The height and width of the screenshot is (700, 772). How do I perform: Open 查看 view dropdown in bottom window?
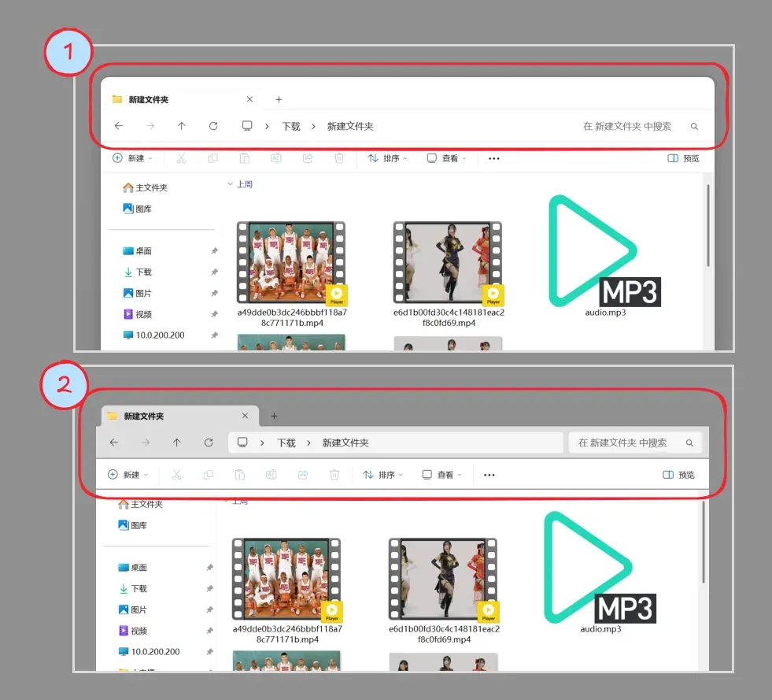coord(441,475)
